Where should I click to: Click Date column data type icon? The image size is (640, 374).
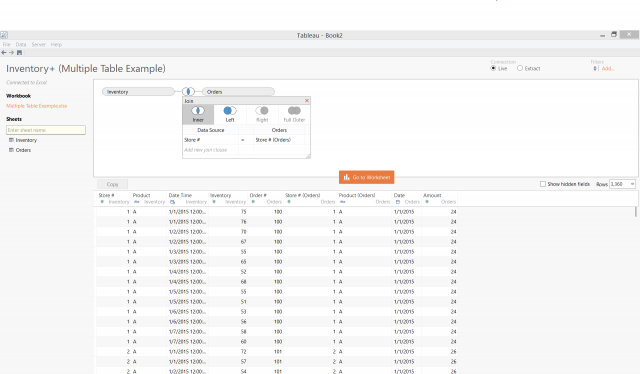coord(398,202)
